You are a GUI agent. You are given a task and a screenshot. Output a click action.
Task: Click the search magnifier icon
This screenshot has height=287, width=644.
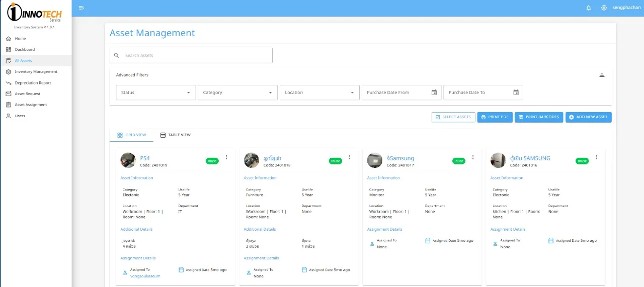coord(117,55)
